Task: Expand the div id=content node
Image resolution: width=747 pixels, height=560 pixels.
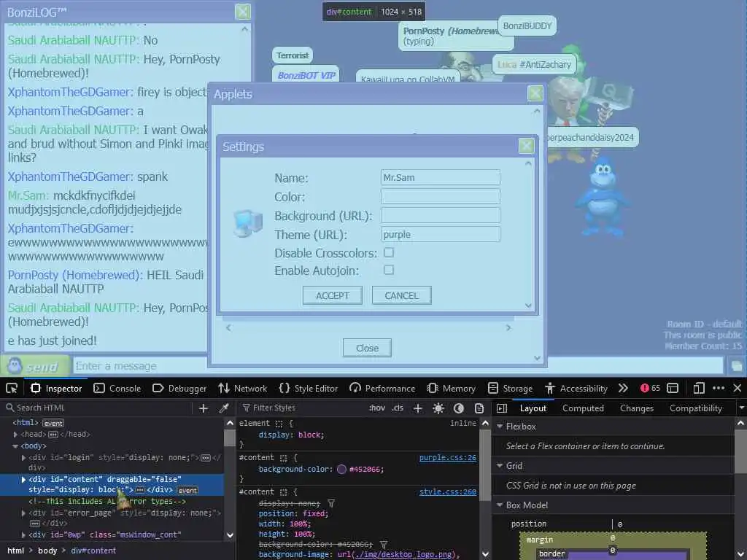Action: click(23, 480)
